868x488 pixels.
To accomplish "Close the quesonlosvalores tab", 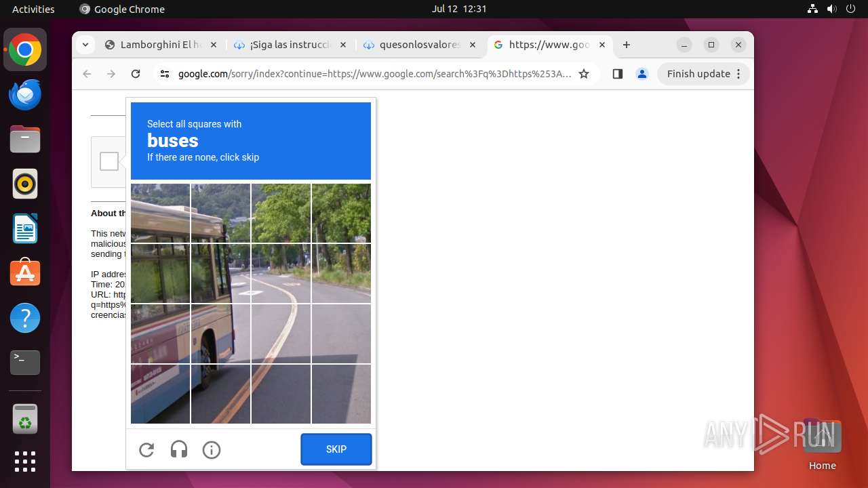I will click(473, 45).
